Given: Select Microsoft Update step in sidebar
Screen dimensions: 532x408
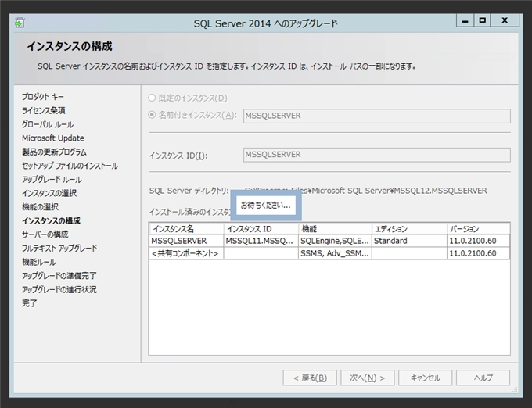Looking at the screenshot, I should click(53, 138).
